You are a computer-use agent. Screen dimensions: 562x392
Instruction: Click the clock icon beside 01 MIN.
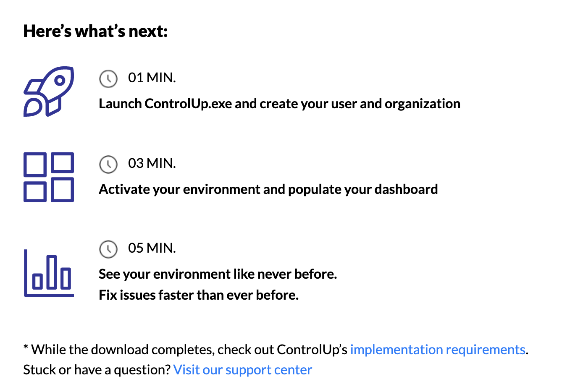108,78
